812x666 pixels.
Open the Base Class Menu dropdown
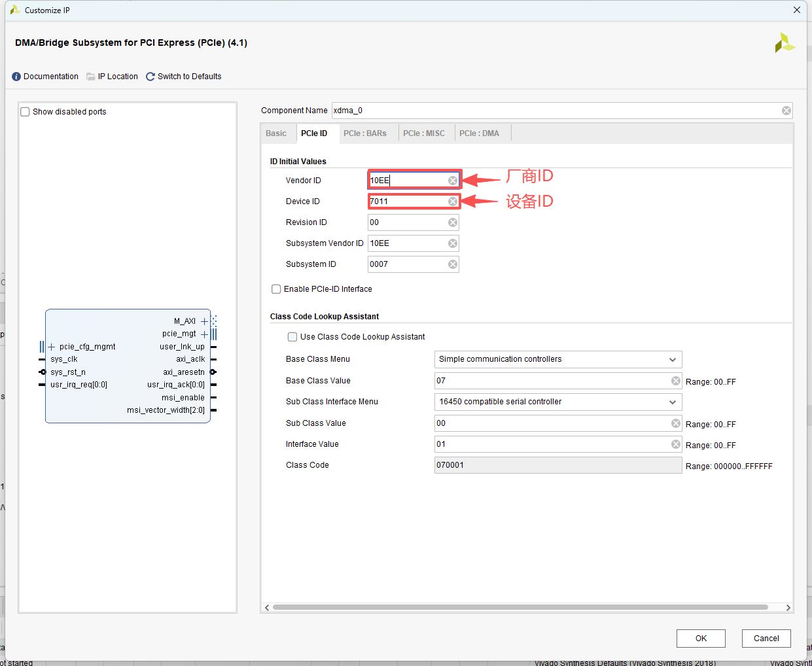(558, 359)
